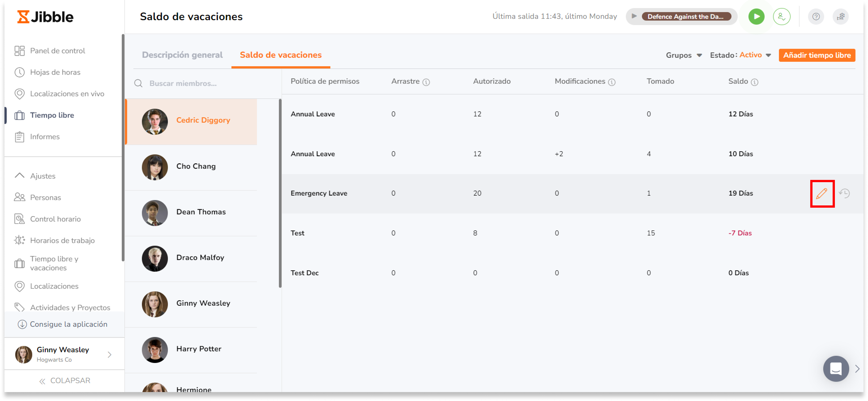Open the Panel de control section
Viewport: 868px width, 401px height.
click(58, 51)
